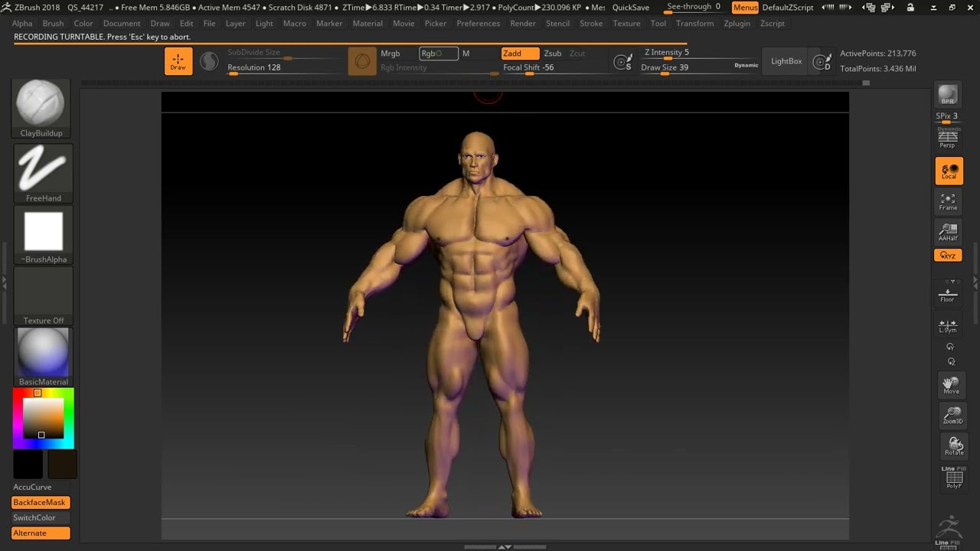This screenshot has height=551, width=980.
Task: Open the Alpha menu
Action: [22, 24]
